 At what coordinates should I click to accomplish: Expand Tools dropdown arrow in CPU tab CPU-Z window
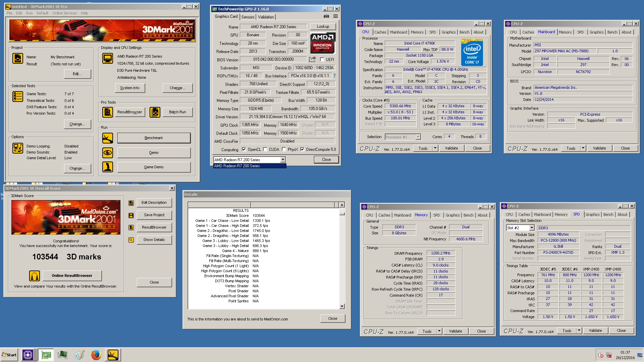pos(435,148)
